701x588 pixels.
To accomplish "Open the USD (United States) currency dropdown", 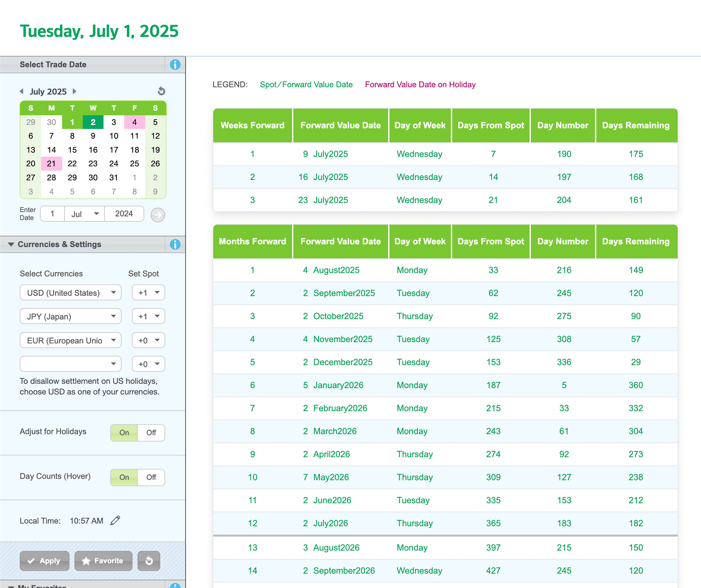I will [x=70, y=293].
